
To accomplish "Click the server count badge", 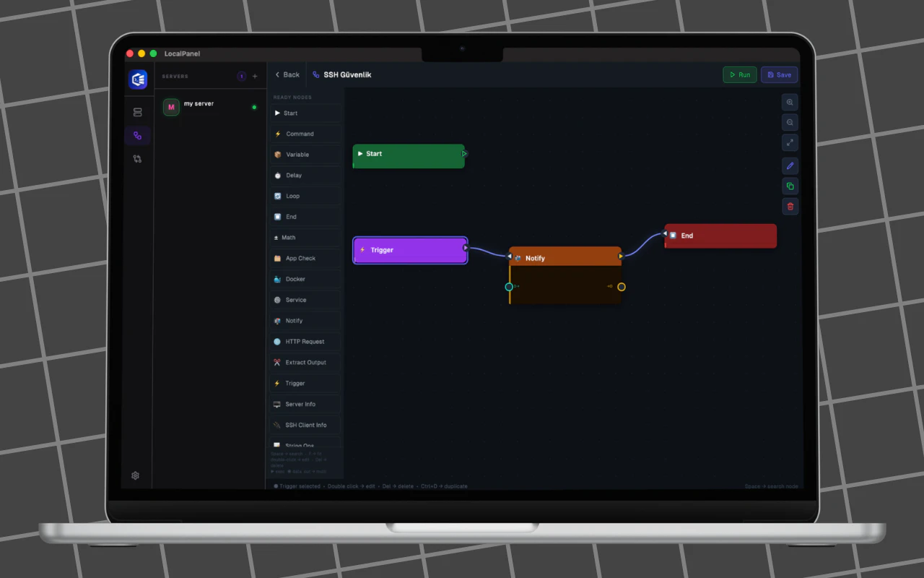I will 241,77.
